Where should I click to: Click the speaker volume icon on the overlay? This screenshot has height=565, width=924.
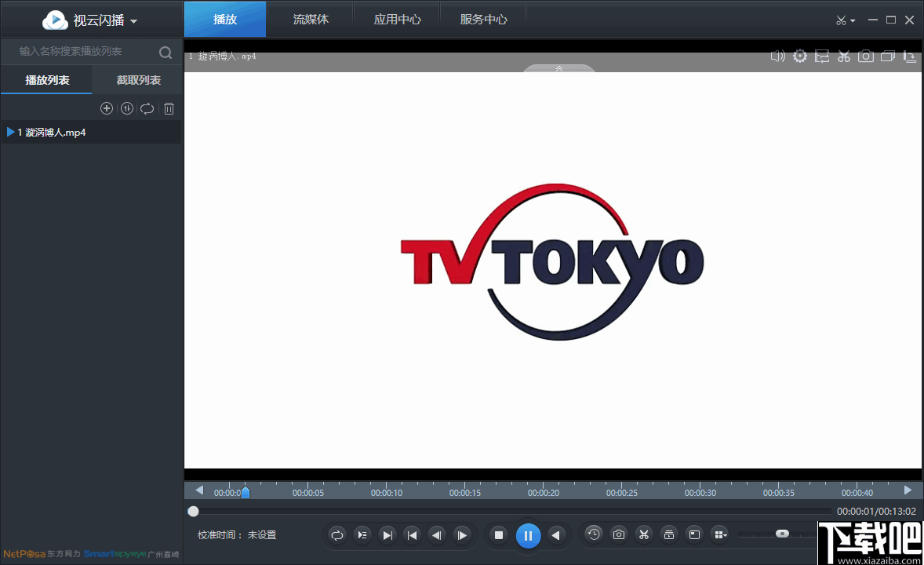coord(778,56)
